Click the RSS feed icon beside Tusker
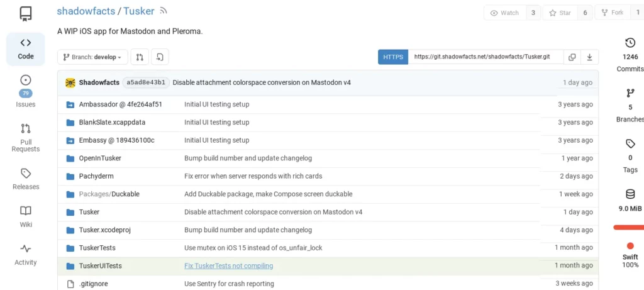Viewport: 644px width, 290px height. tap(164, 11)
